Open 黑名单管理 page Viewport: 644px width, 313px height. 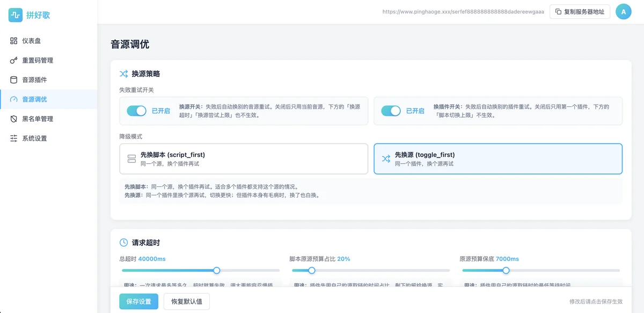pos(48,119)
